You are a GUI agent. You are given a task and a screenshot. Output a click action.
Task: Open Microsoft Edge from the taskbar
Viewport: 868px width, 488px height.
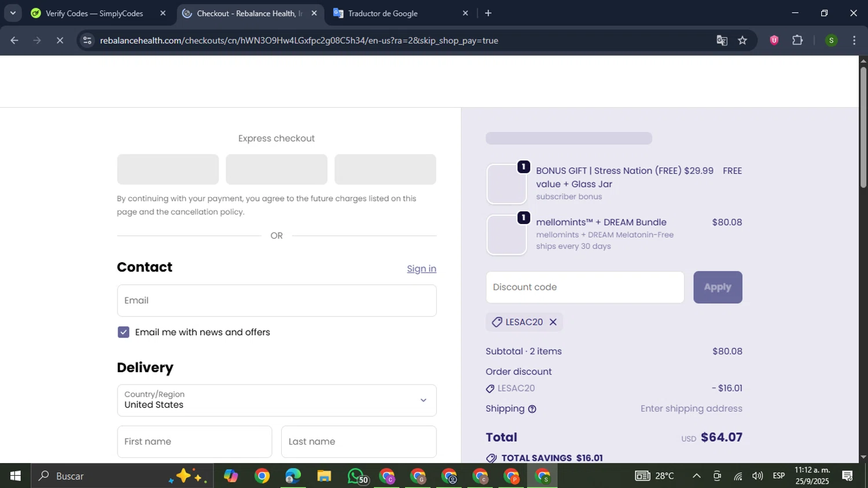click(x=293, y=476)
